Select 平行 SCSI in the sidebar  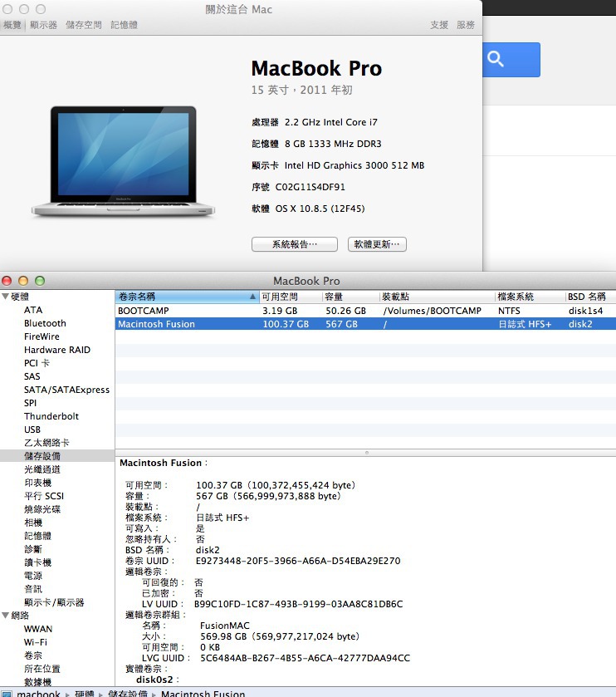click(x=44, y=496)
